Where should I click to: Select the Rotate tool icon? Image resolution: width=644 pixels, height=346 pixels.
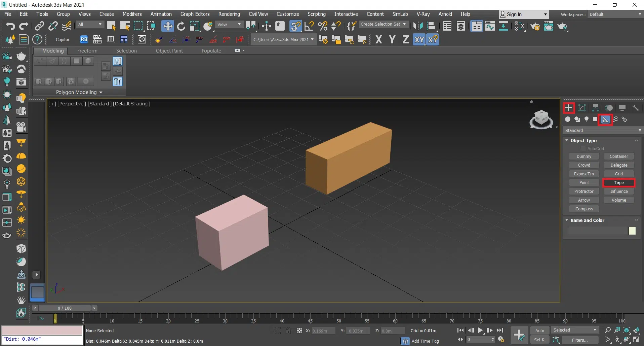click(x=181, y=26)
